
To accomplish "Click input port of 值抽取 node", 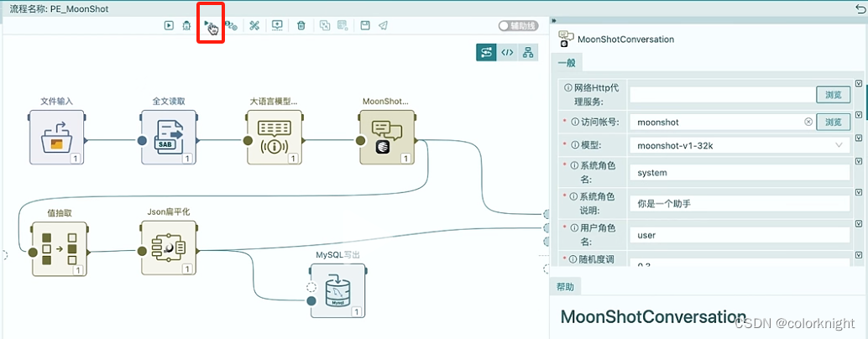I will [33, 253].
